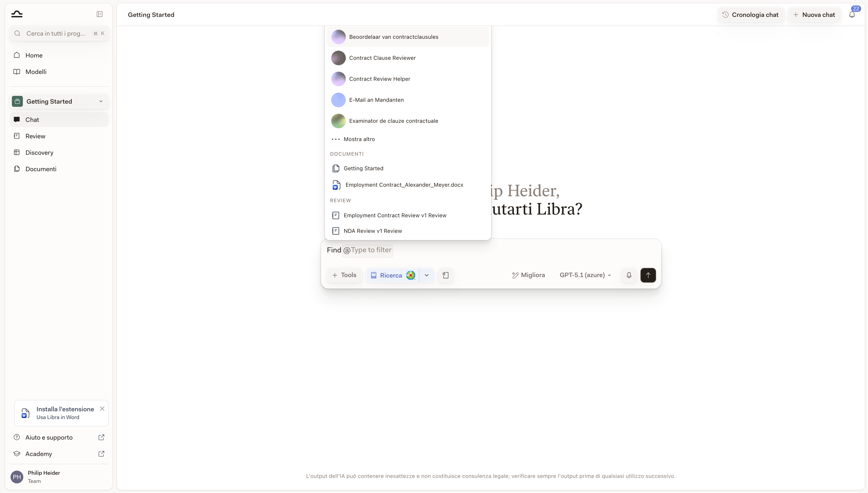This screenshot has width=868, height=493.
Task: Click the review icon beside NDA Review v1
Action: coord(335,231)
